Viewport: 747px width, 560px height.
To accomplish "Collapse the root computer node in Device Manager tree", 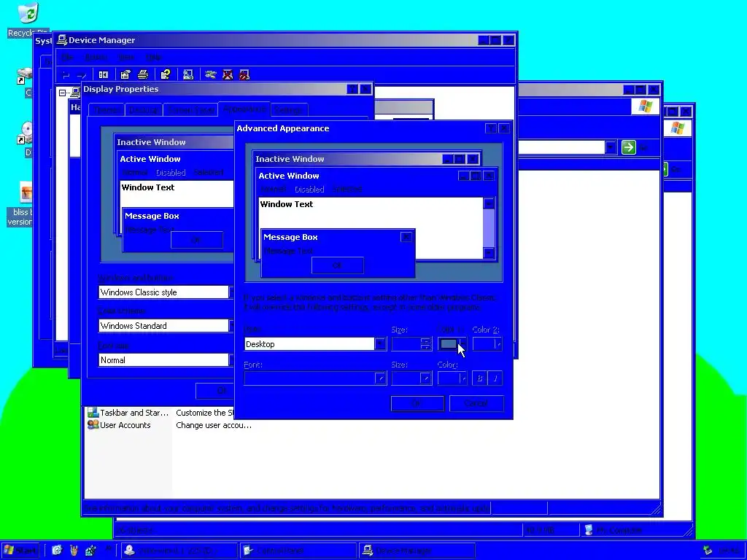I will click(x=63, y=93).
